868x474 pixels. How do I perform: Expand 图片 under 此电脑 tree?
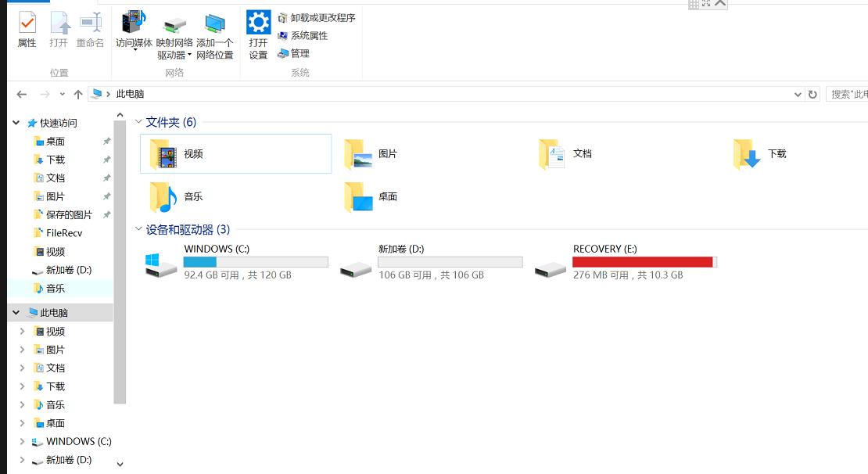point(22,350)
